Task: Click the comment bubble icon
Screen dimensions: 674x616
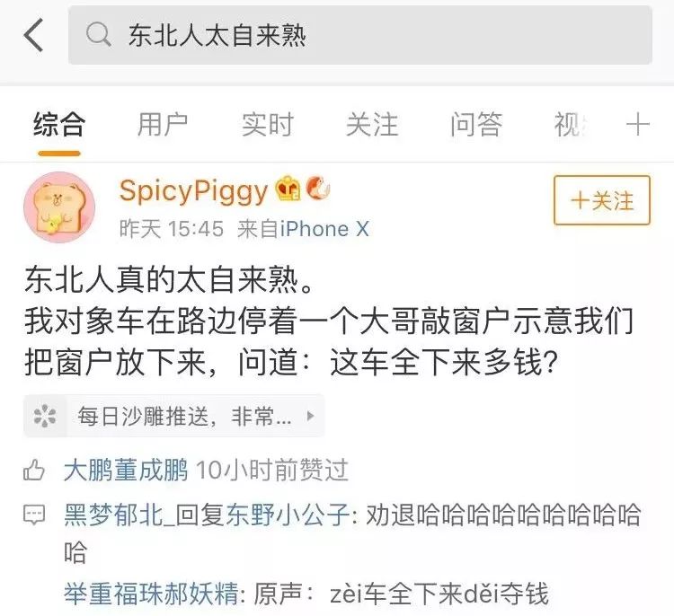Action: point(34,515)
